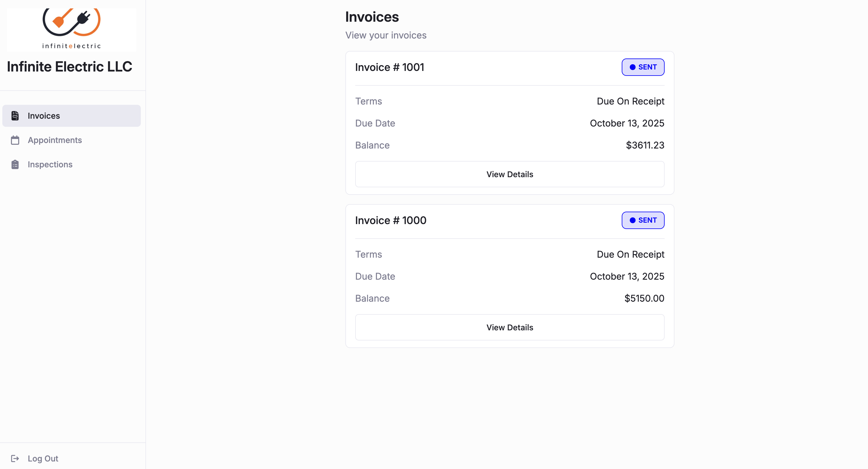Image resolution: width=868 pixels, height=469 pixels.
Task: Click the blue dot on Invoice 1001 status
Action: 632,67
